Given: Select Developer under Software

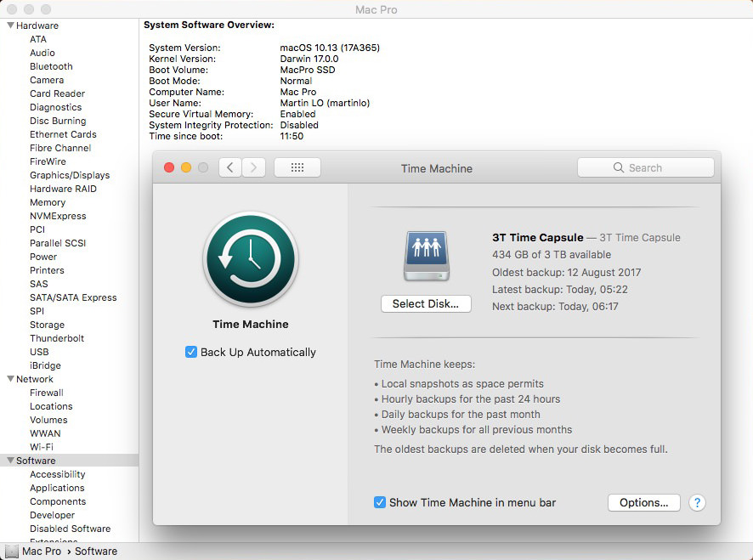Looking at the screenshot, I should (x=52, y=515).
